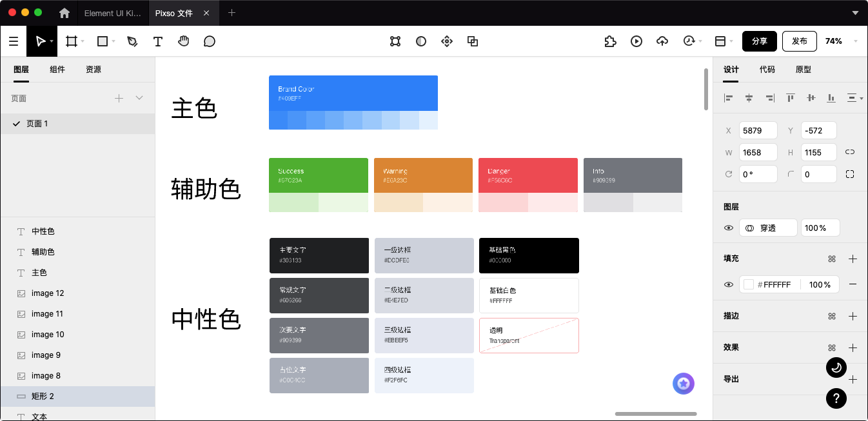Click the X position field
The height and width of the screenshot is (421, 868).
758,130
